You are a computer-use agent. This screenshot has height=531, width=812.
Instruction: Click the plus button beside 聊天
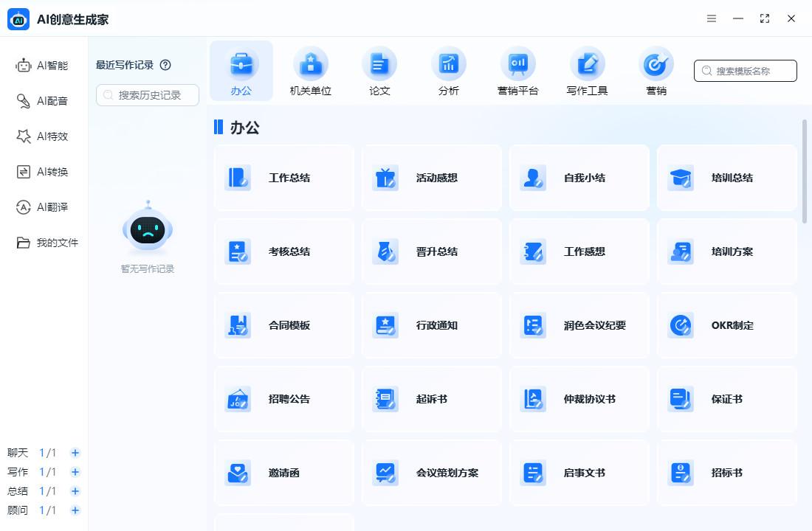75,453
